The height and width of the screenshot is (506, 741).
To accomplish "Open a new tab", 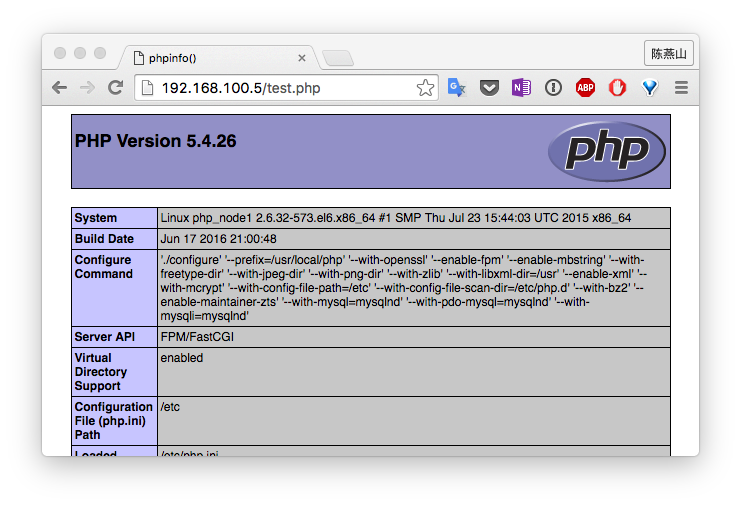I will pyautogui.click(x=337, y=58).
